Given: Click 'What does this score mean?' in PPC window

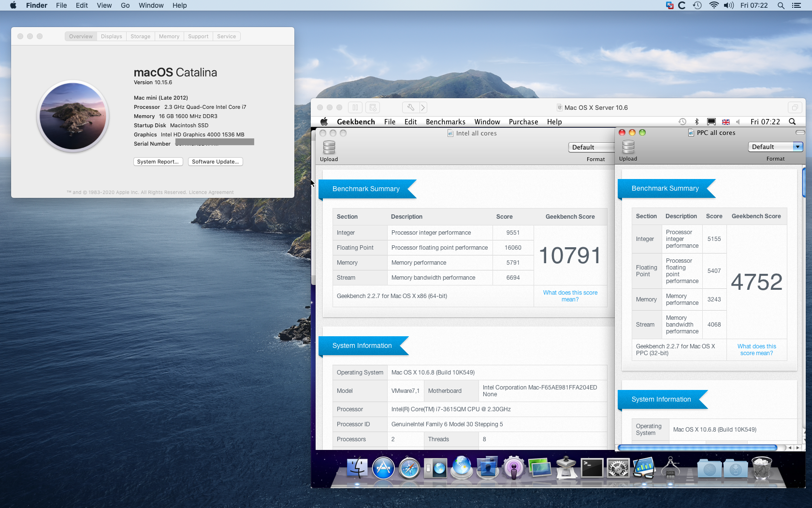Looking at the screenshot, I should pos(757,350).
